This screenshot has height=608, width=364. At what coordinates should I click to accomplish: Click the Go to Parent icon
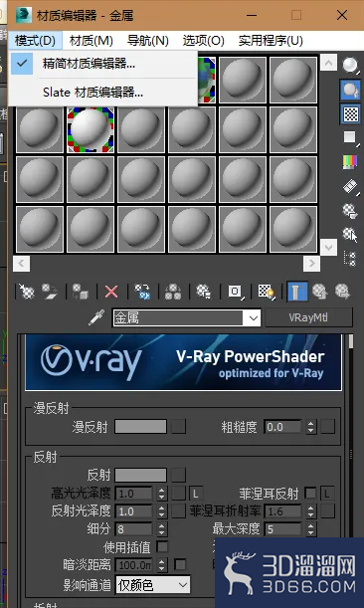point(320,292)
